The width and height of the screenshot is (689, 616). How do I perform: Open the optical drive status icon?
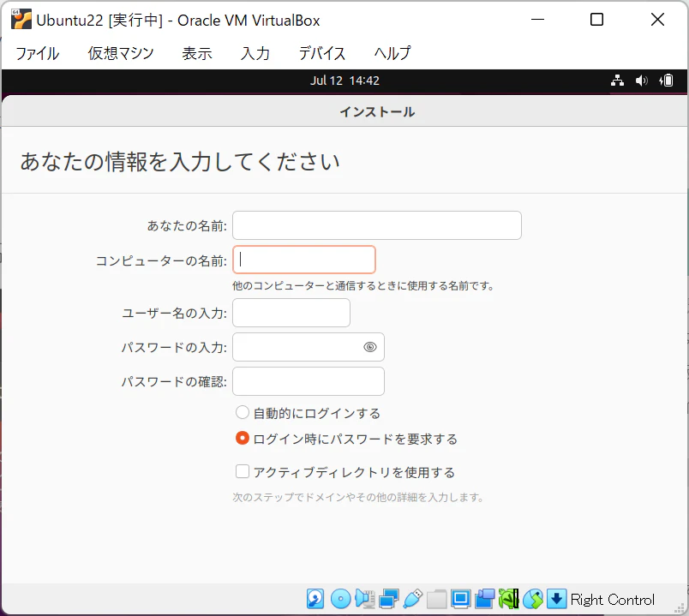coord(340,599)
